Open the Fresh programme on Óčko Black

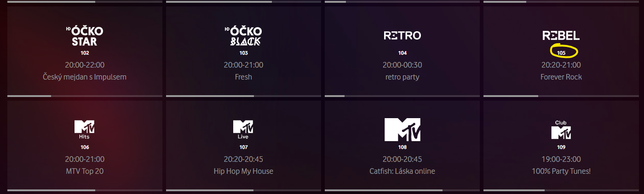coord(243,77)
